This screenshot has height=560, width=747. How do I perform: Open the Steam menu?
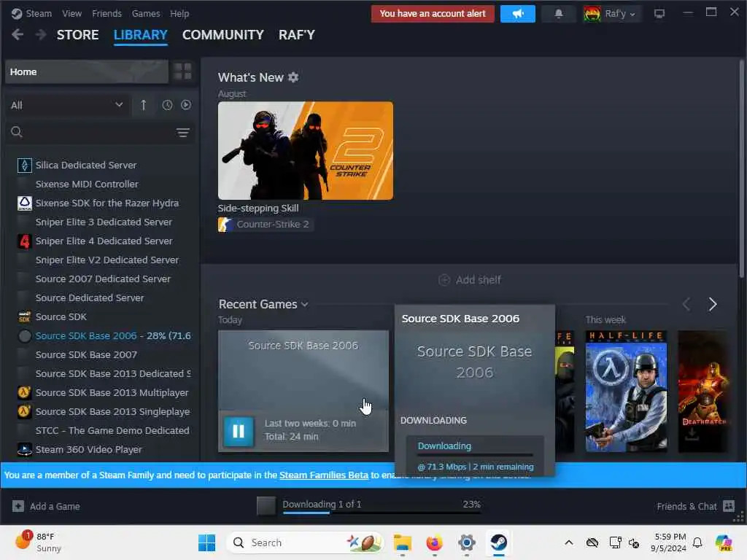click(x=39, y=13)
